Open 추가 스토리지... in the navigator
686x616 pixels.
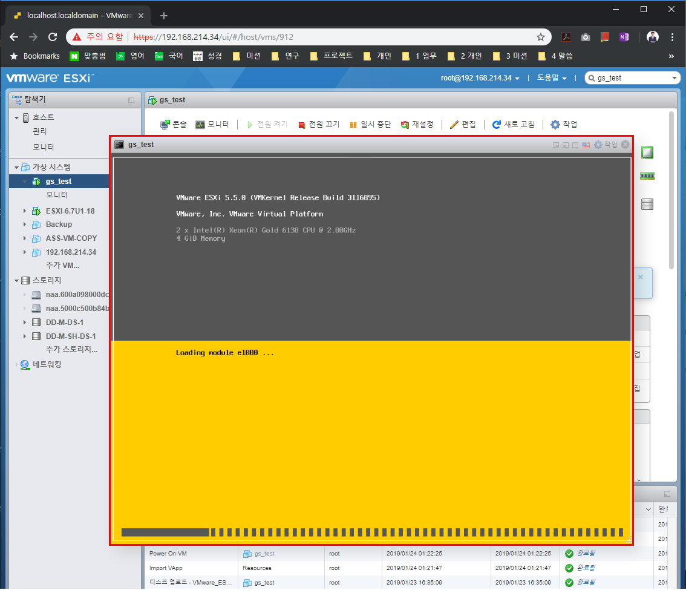tap(72, 350)
